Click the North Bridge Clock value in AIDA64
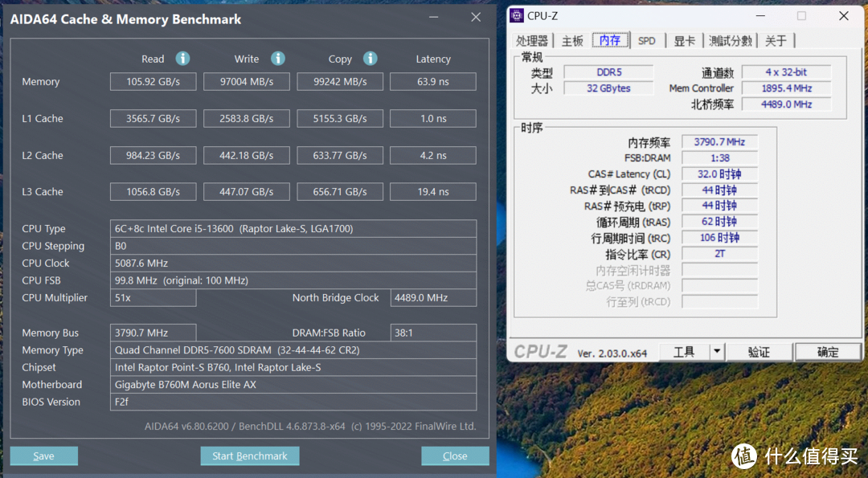Screen dimensions: 868x478 coord(433,297)
